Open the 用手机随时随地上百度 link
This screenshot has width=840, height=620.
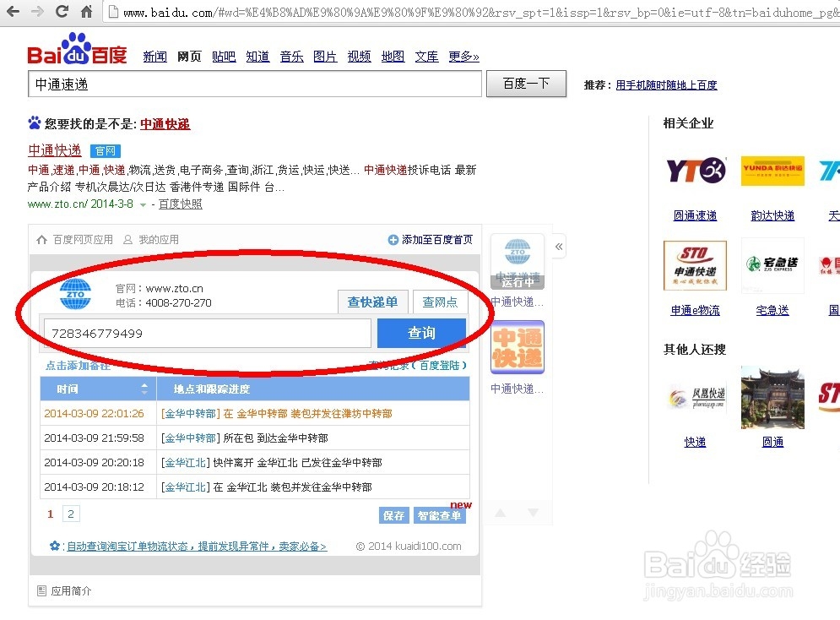(x=666, y=84)
